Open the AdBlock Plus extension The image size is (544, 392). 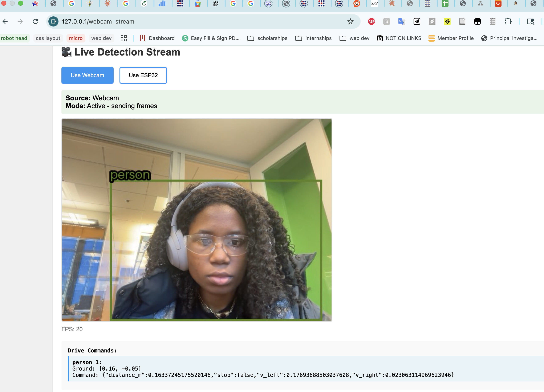tap(371, 22)
